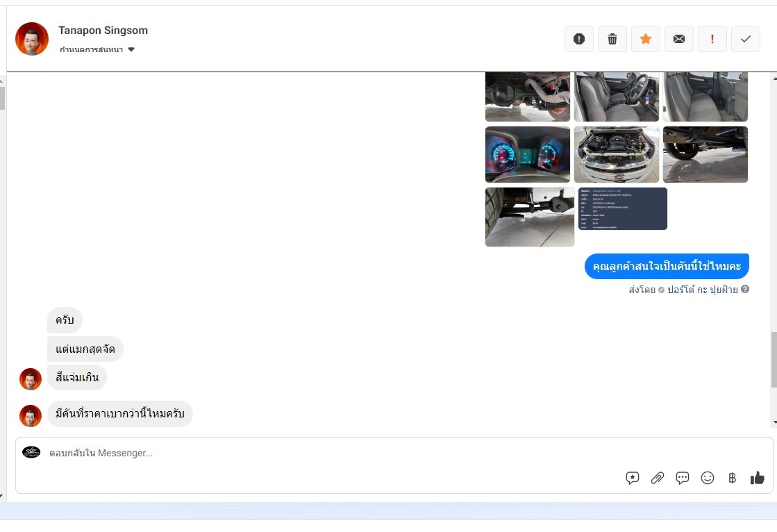Open the engine bay photo thumbnail
Screen dimensions: 777x532
[x=617, y=154]
